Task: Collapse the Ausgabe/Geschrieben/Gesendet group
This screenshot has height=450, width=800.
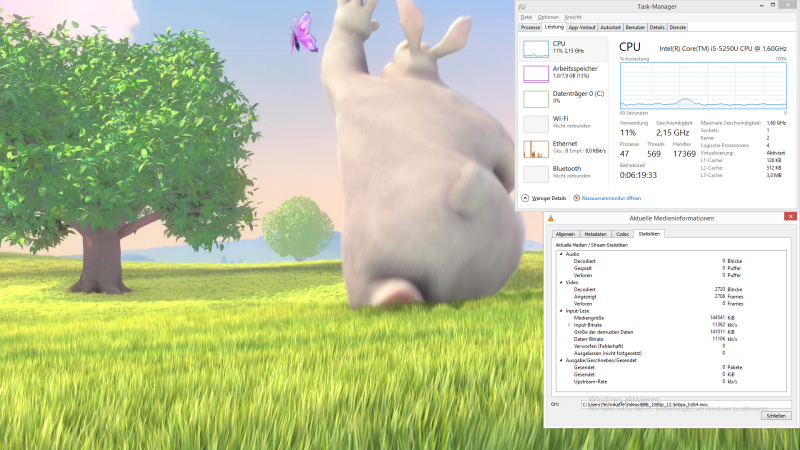Action: tap(561, 360)
